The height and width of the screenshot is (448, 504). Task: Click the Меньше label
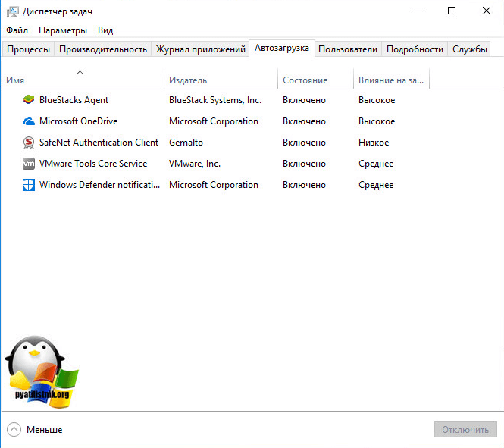pos(45,430)
